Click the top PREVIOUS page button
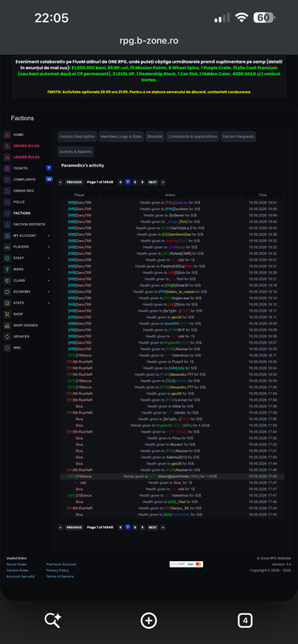The image size is (298, 644). click(74, 182)
